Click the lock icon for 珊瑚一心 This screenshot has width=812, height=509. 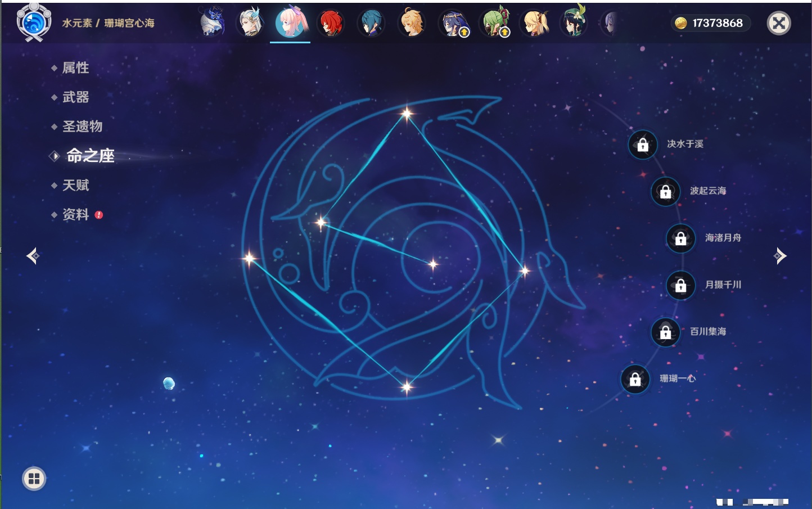(635, 379)
